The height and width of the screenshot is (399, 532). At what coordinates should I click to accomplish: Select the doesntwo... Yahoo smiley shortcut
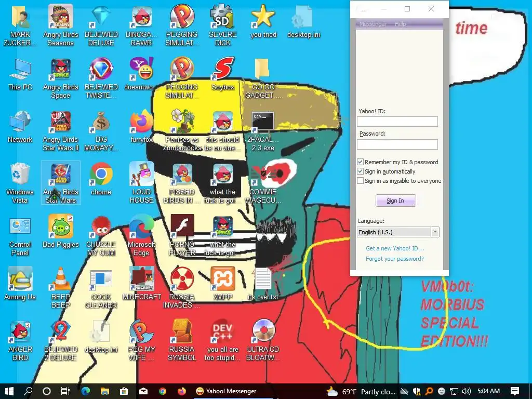click(x=141, y=74)
